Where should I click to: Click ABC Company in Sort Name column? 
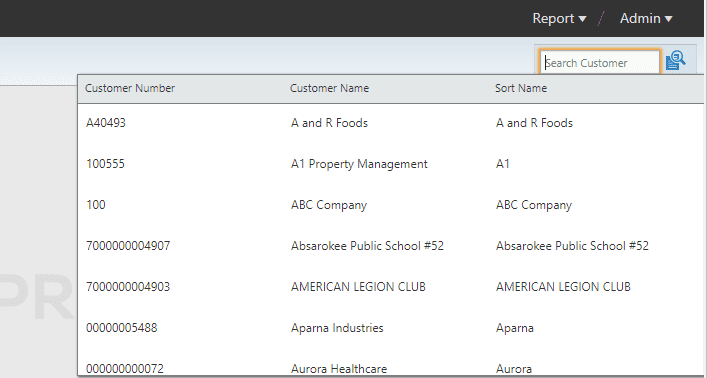click(x=534, y=205)
